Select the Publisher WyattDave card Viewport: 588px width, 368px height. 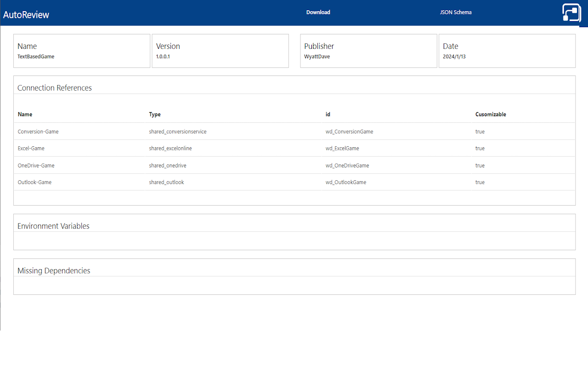click(x=368, y=51)
